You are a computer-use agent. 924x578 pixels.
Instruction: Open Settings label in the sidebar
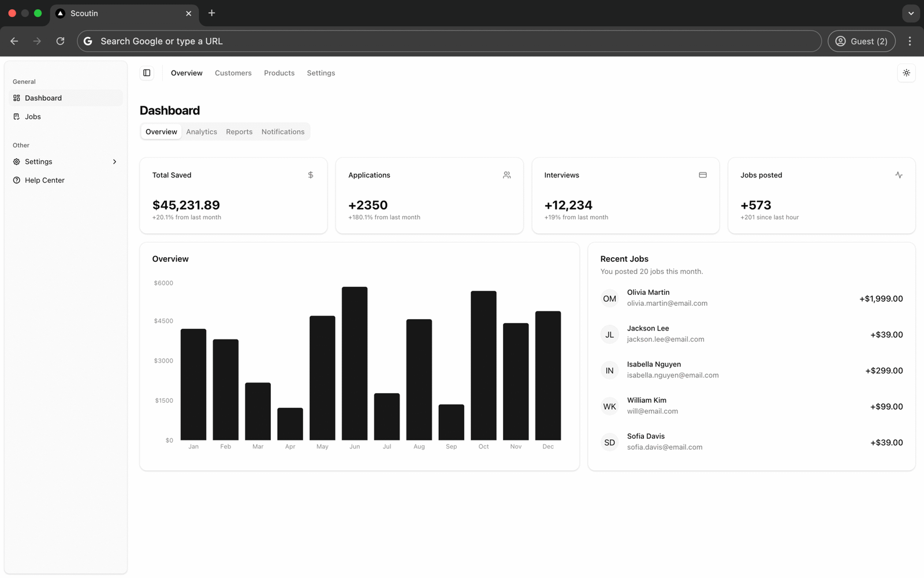(x=39, y=162)
